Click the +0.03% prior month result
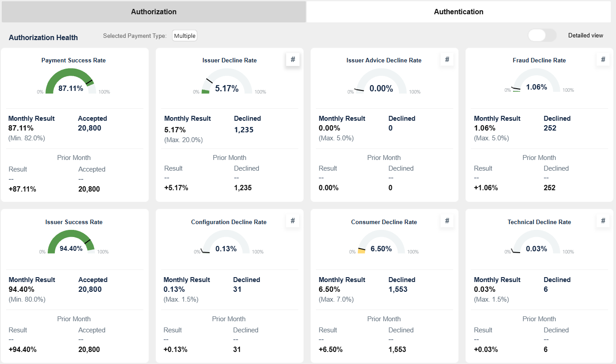Screen dimensions: 616x364 click(486, 349)
